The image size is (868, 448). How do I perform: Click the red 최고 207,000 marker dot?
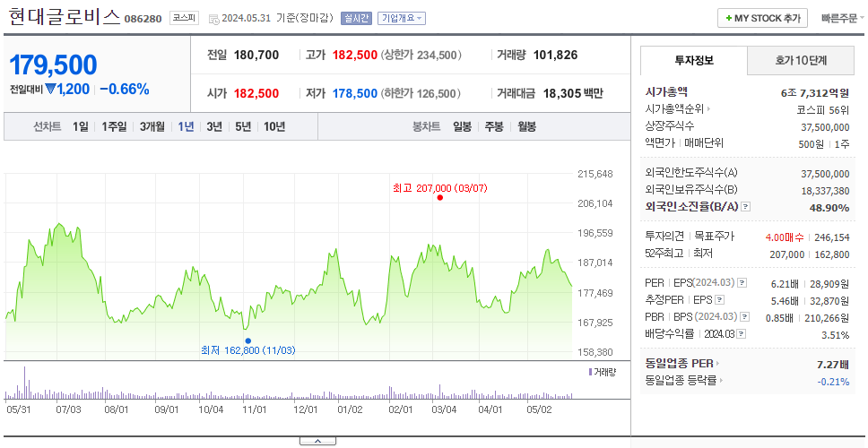pyautogui.click(x=440, y=197)
